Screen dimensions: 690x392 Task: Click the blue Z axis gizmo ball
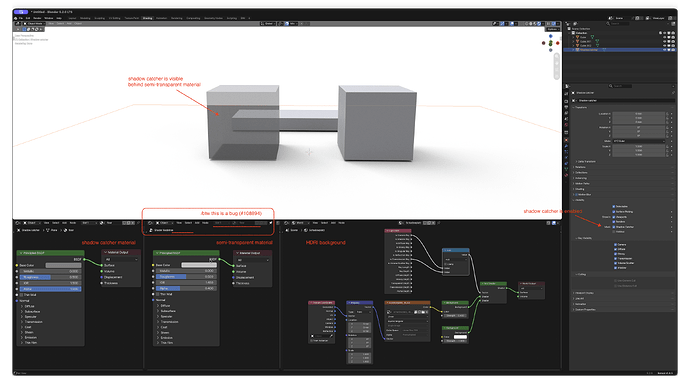[551, 37]
